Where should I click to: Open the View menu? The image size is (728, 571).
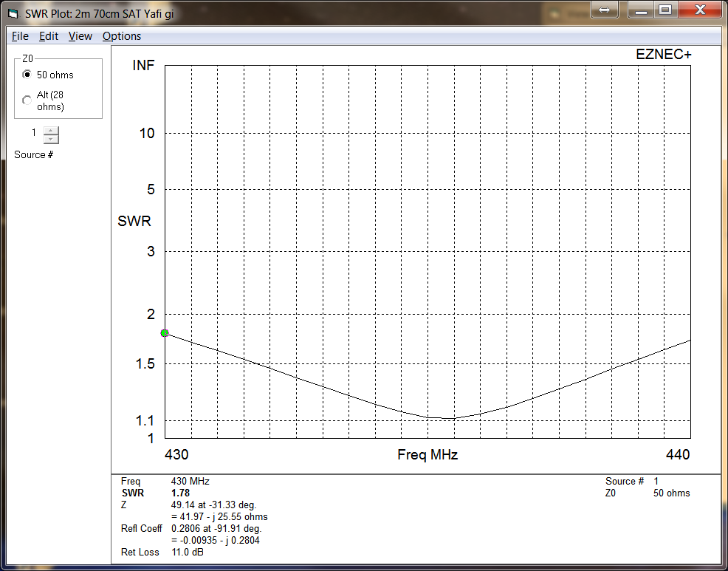click(80, 36)
